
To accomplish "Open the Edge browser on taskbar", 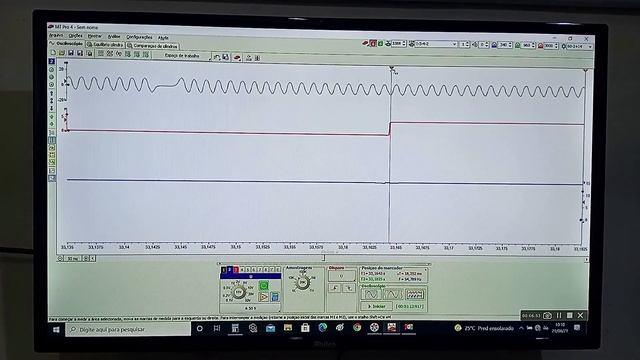I will (322, 327).
